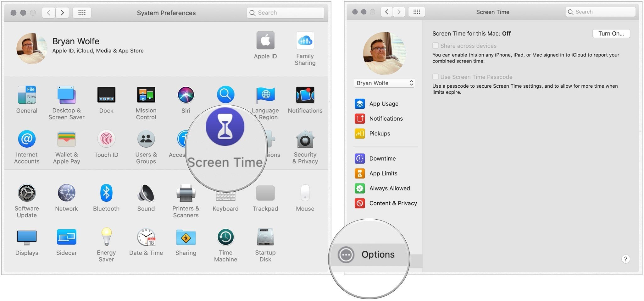Screen dimensions: 644x301
Task: Open Software Update pane
Action: tap(27, 201)
